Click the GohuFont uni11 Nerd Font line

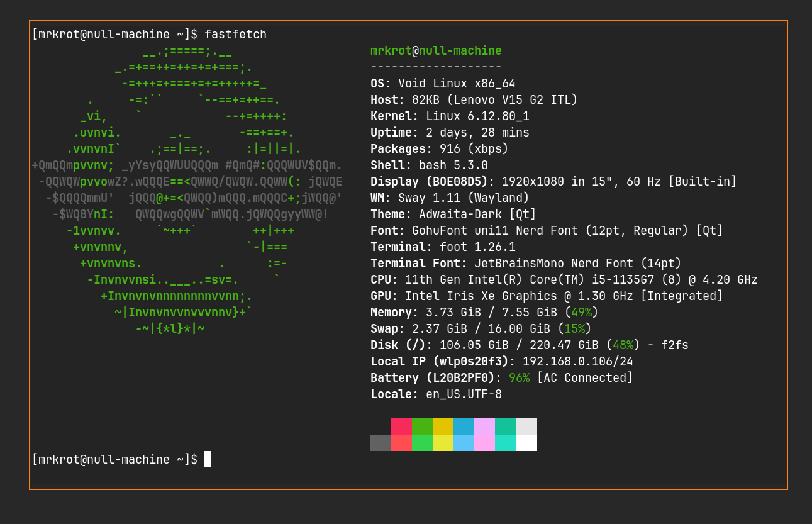(547, 231)
